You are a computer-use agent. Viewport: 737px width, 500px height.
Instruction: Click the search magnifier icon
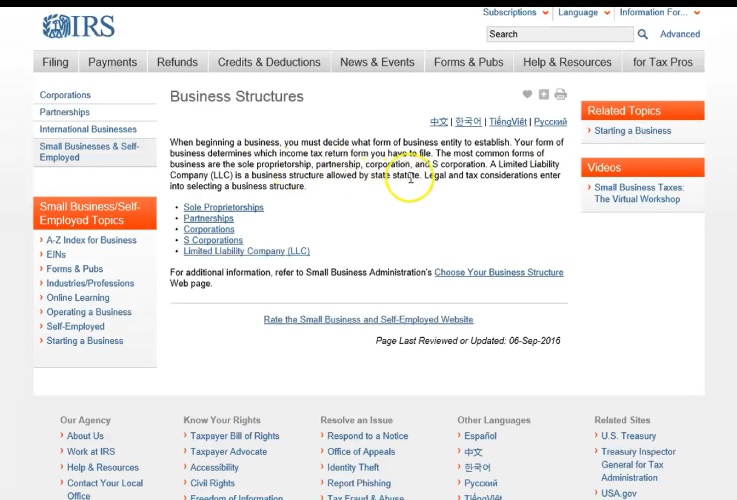(643, 34)
